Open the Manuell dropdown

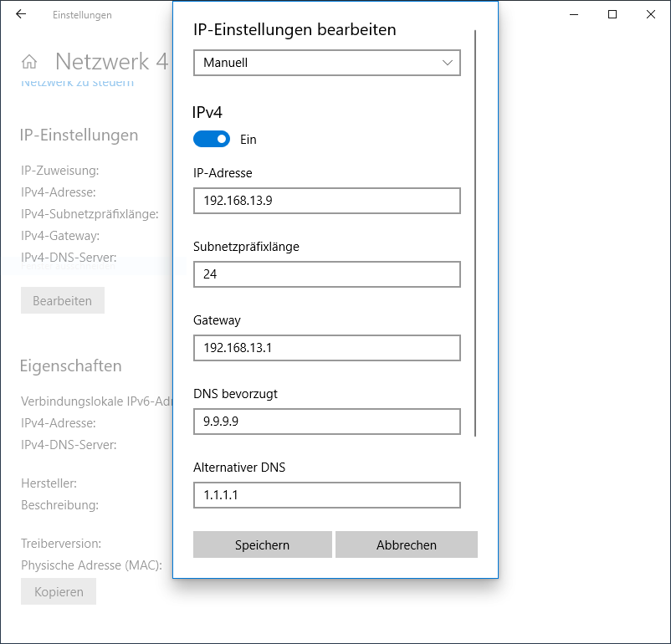(326, 63)
